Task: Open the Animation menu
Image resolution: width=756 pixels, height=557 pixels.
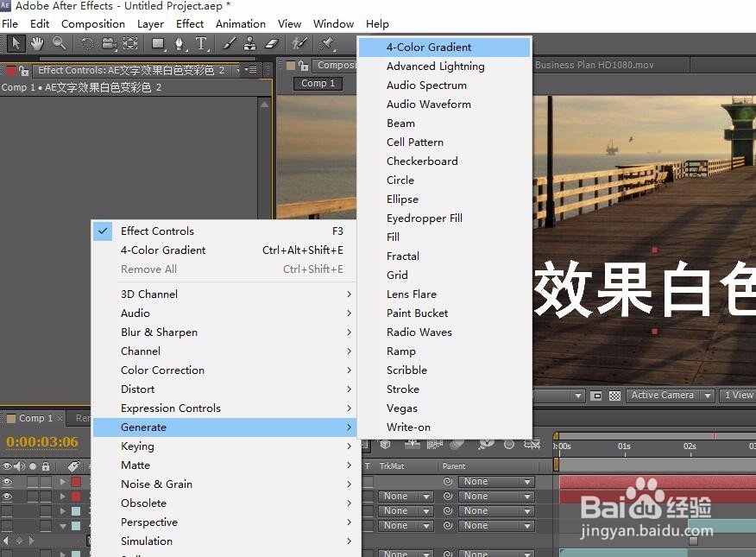Action: coord(241,23)
